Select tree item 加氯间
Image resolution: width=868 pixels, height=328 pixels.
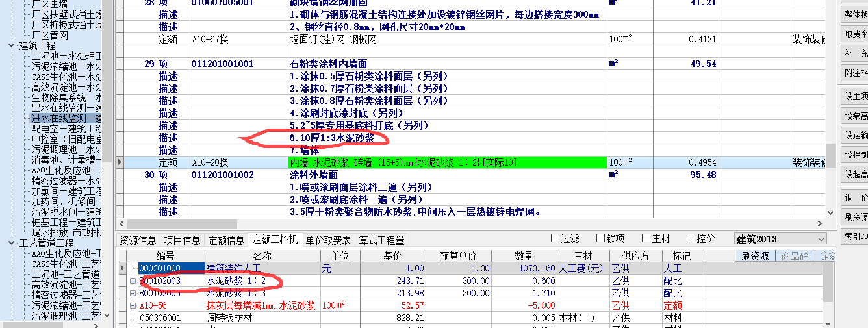pos(66,191)
